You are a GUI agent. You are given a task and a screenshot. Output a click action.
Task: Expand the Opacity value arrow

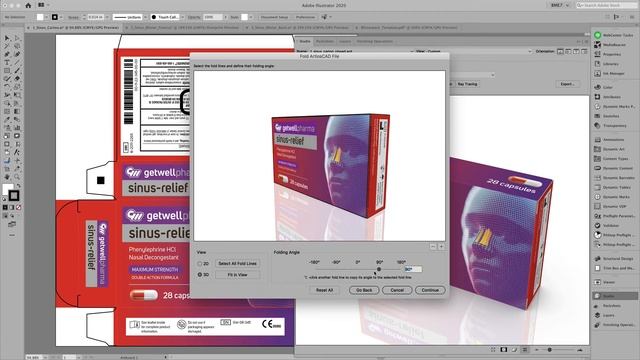(225, 17)
